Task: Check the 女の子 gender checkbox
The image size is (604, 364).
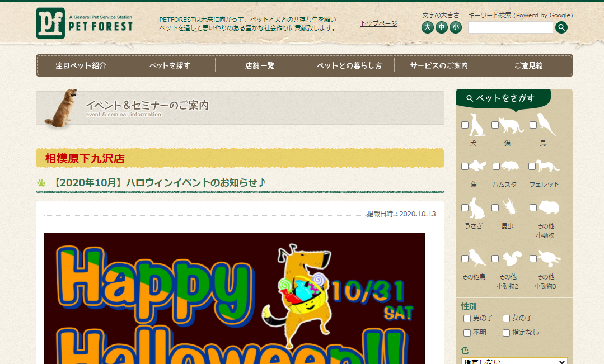Action: click(x=507, y=318)
